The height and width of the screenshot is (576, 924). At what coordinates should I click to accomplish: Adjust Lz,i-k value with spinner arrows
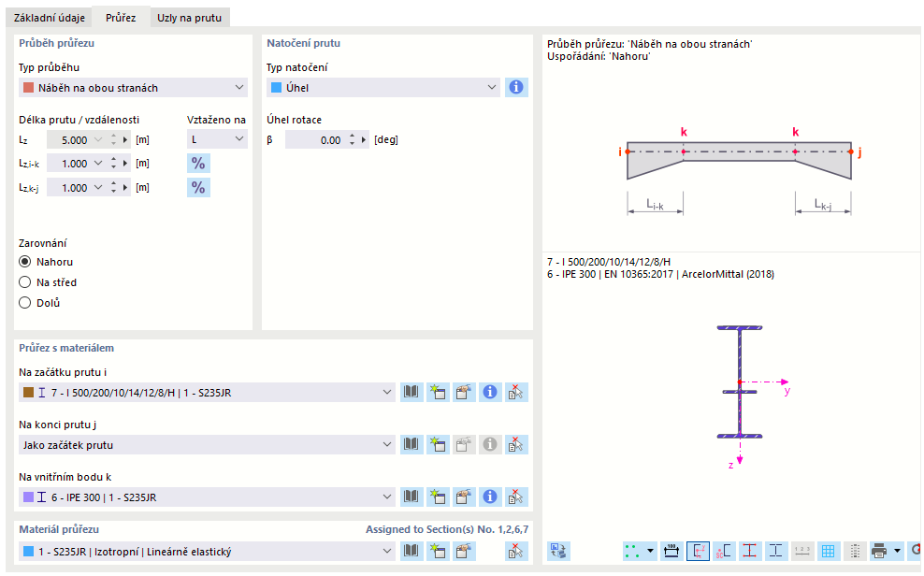113,163
